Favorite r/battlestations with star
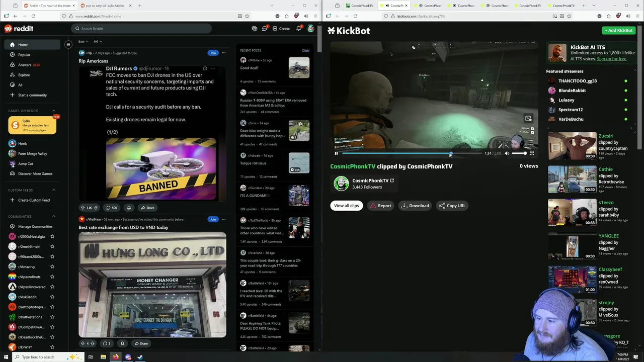 52,317
